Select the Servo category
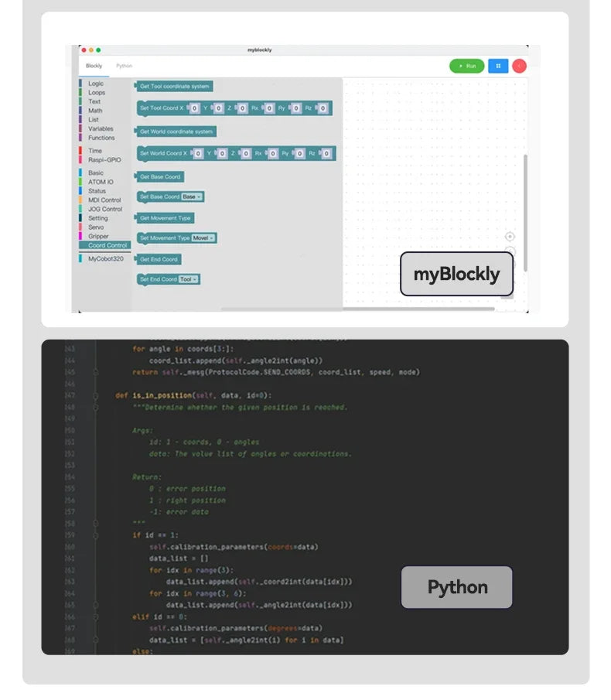This screenshot has width=611, height=700. [x=96, y=227]
